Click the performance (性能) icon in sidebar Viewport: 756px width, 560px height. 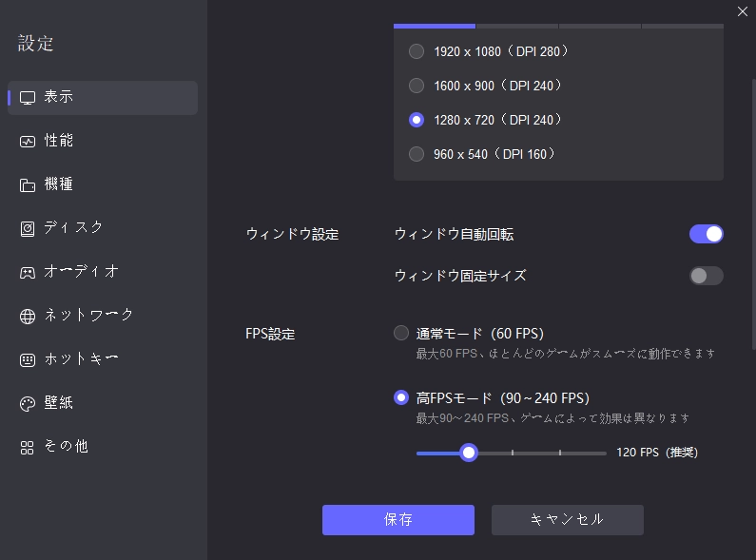[28, 142]
